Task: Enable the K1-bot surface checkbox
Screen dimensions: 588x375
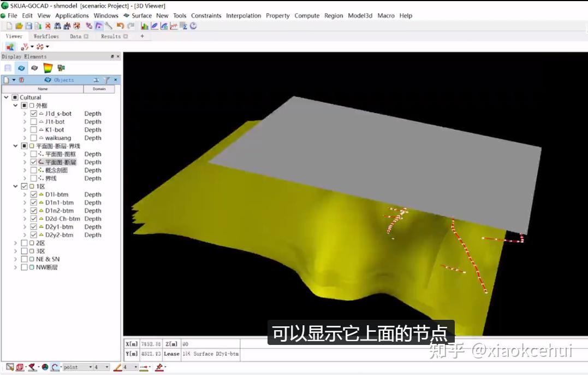Action: 33,130
